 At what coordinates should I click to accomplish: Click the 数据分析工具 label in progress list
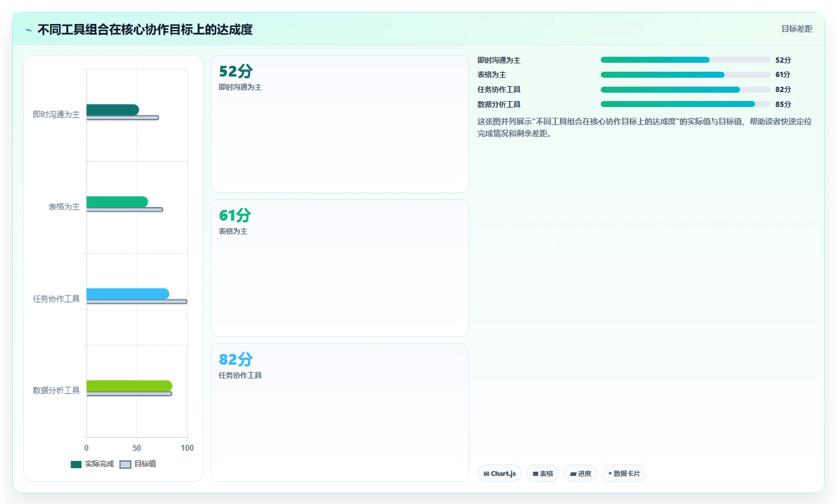[x=499, y=105]
